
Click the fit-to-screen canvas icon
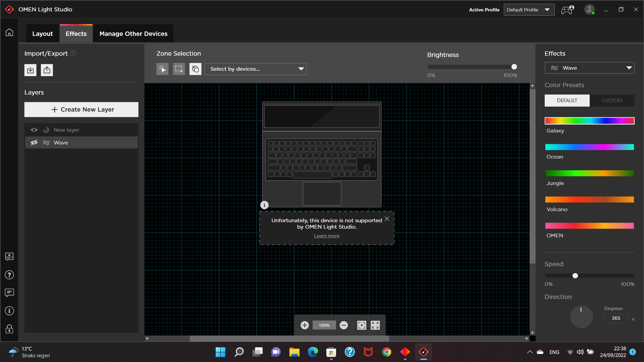click(362, 325)
